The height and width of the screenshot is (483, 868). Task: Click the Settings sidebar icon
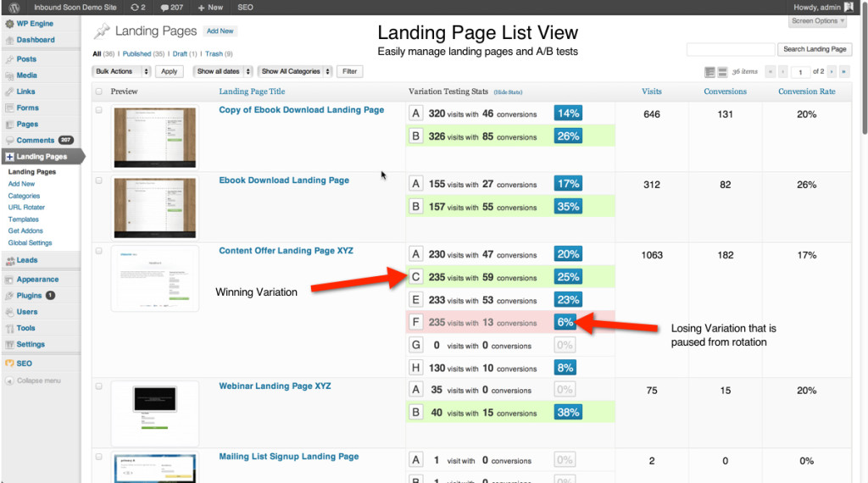coord(9,344)
